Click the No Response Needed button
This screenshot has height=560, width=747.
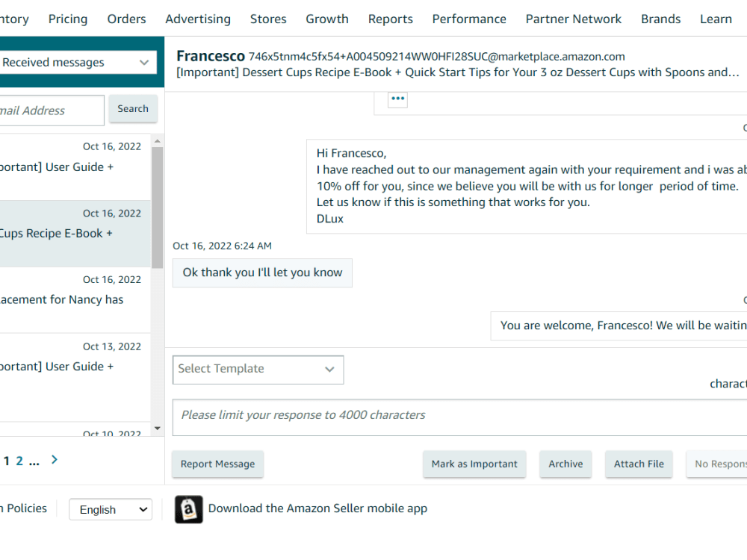[716, 464]
